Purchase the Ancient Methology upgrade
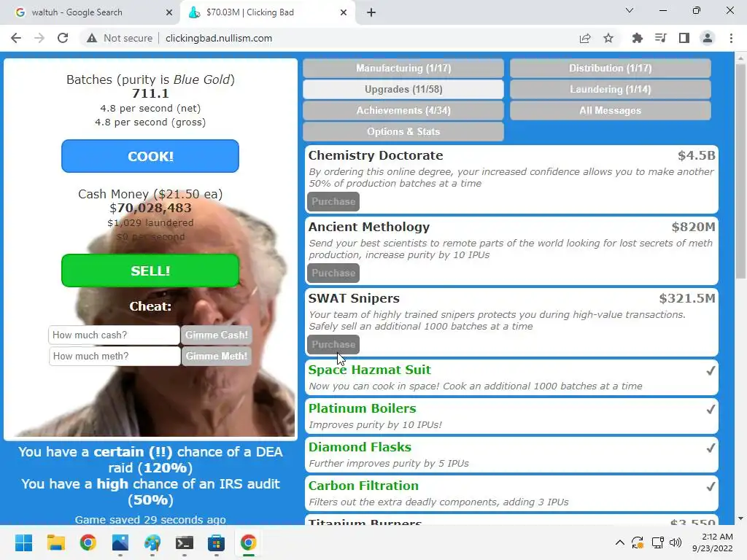The height and width of the screenshot is (560, 747). click(x=333, y=273)
